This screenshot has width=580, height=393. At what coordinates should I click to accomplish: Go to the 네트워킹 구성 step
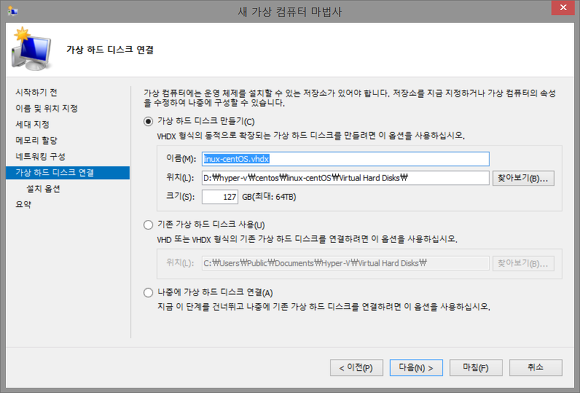point(40,157)
